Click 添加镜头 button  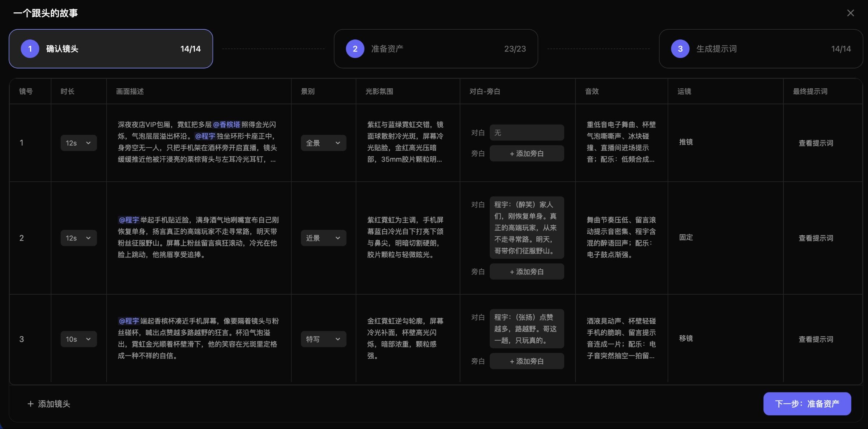click(49, 404)
